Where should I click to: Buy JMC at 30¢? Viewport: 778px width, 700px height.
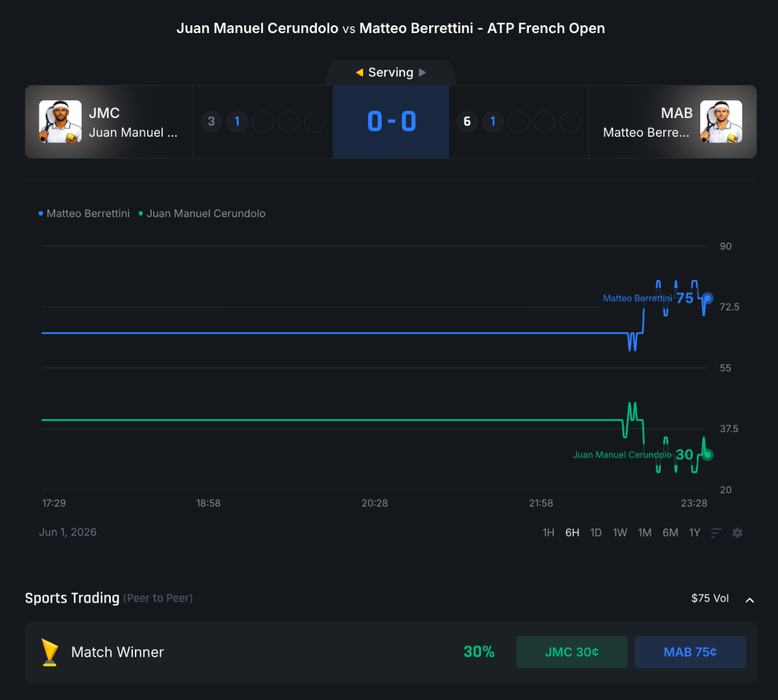point(572,652)
